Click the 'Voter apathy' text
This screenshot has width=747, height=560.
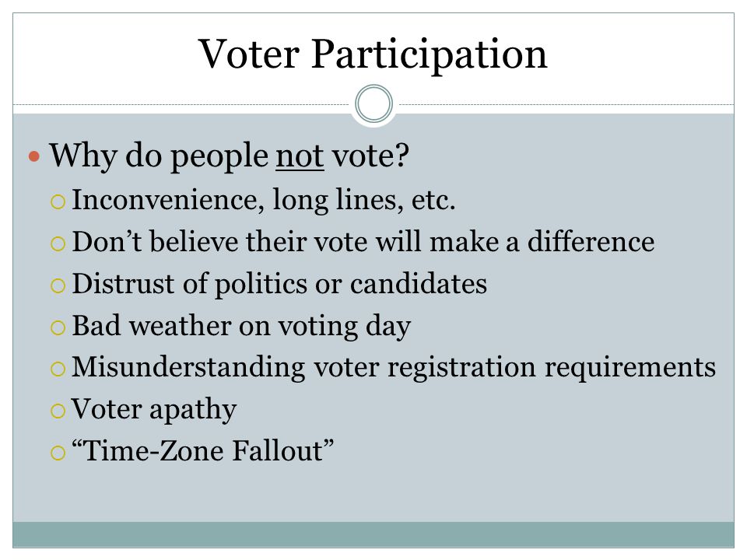pyautogui.click(x=154, y=410)
